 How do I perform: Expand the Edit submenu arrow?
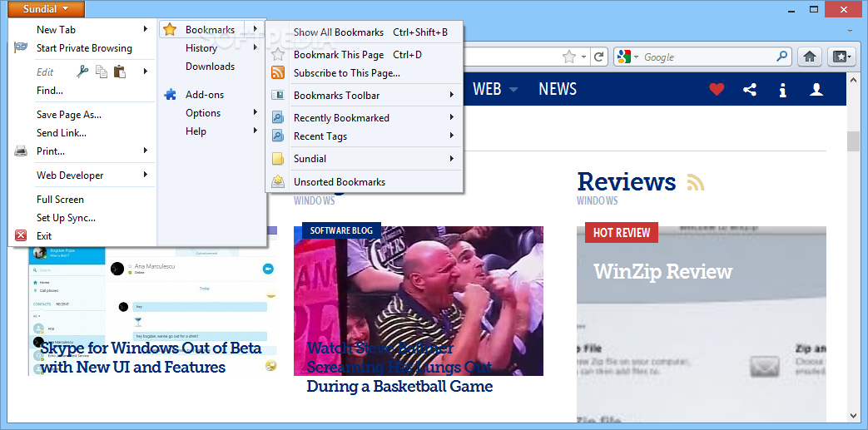point(146,71)
